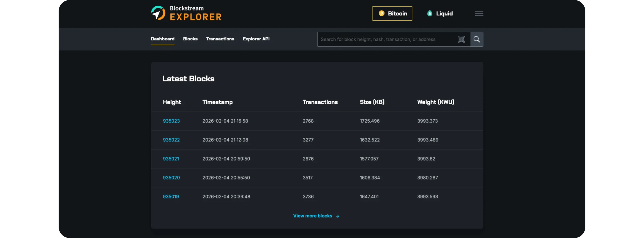The image size is (644, 238).
Task: Click the QR code scanner icon
Action: [461, 39]
